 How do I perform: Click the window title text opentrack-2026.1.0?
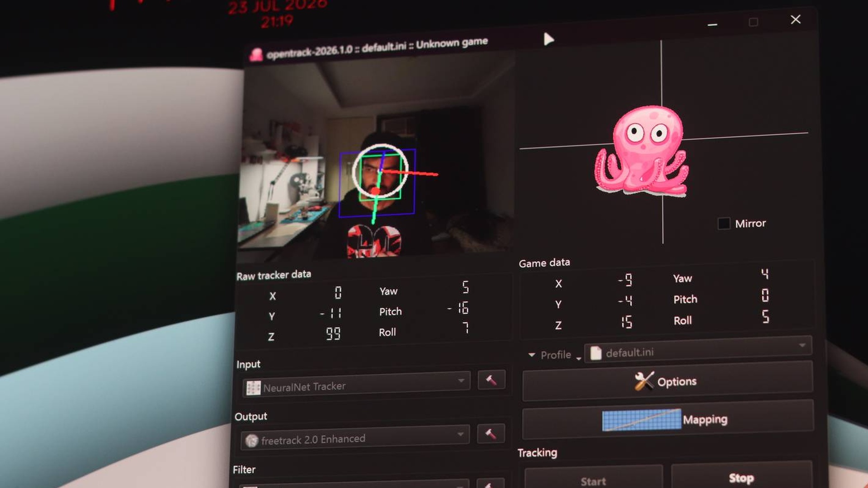pos(310,52)
